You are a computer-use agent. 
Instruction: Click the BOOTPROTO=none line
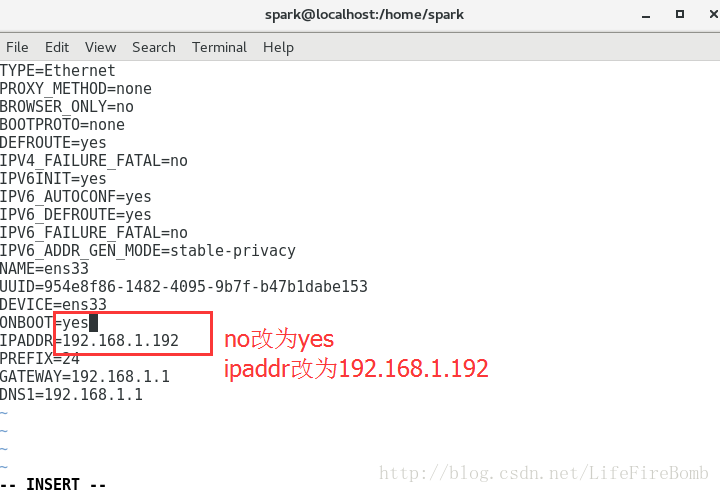62,124
